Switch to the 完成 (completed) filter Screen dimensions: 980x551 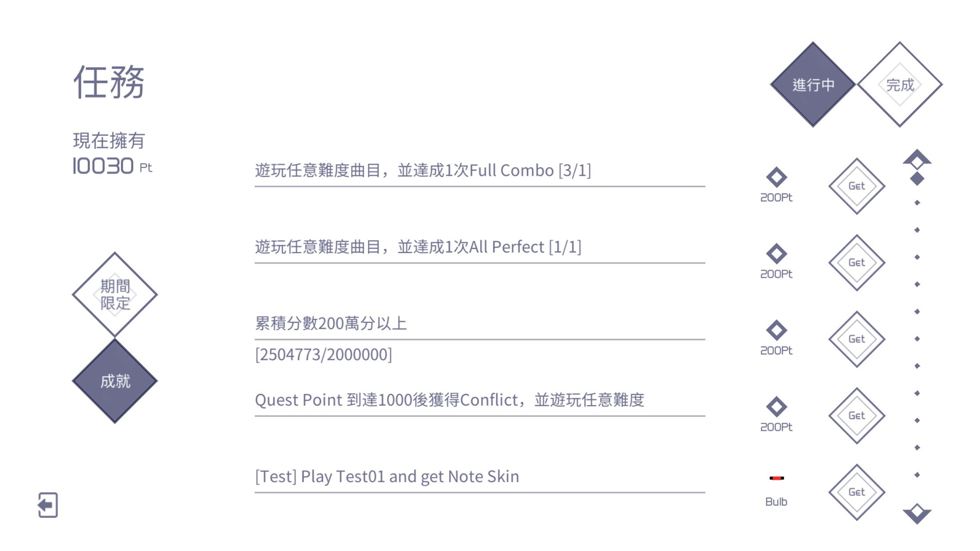click(900, 84)
